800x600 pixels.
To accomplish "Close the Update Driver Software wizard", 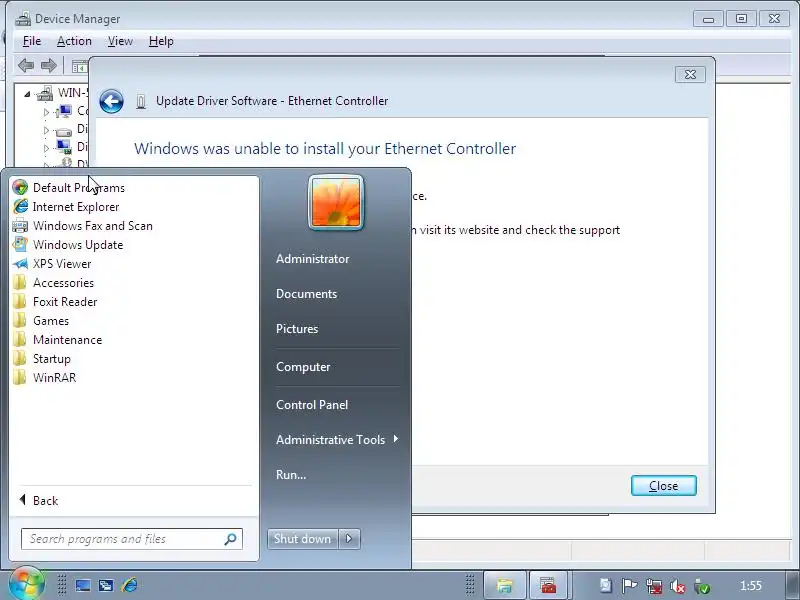I will [x=663, y=486].
